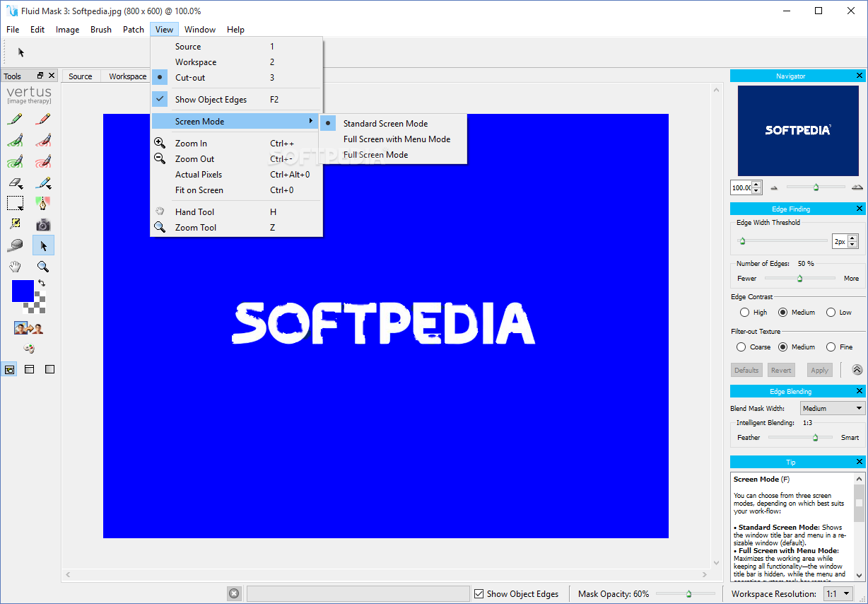Click the cancel icon beside progress bar
The width and height of the screenshot is (868, 604).
pyautogui.click(x=234, y=593)
